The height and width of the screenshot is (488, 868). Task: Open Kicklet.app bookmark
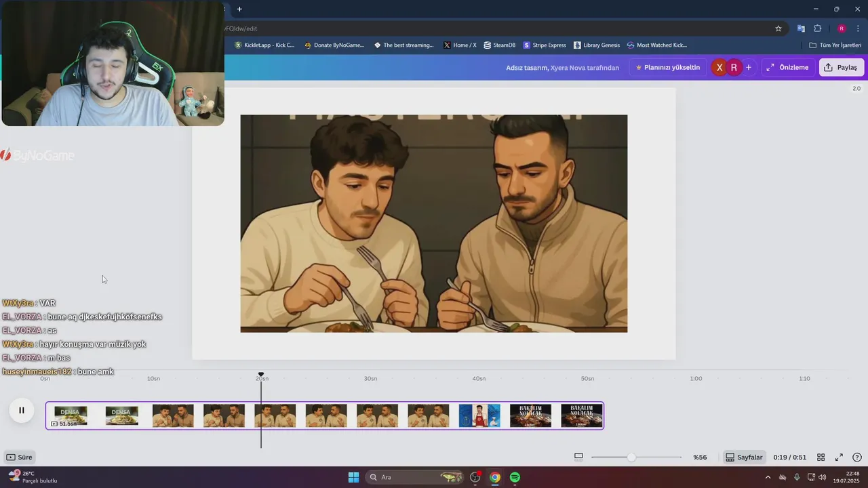265,45
